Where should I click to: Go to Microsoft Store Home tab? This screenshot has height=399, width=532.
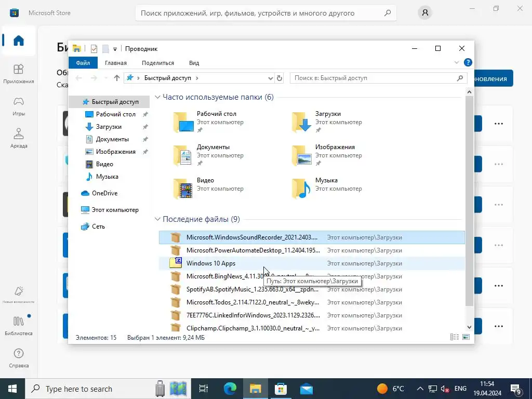[x=19, y=41]
